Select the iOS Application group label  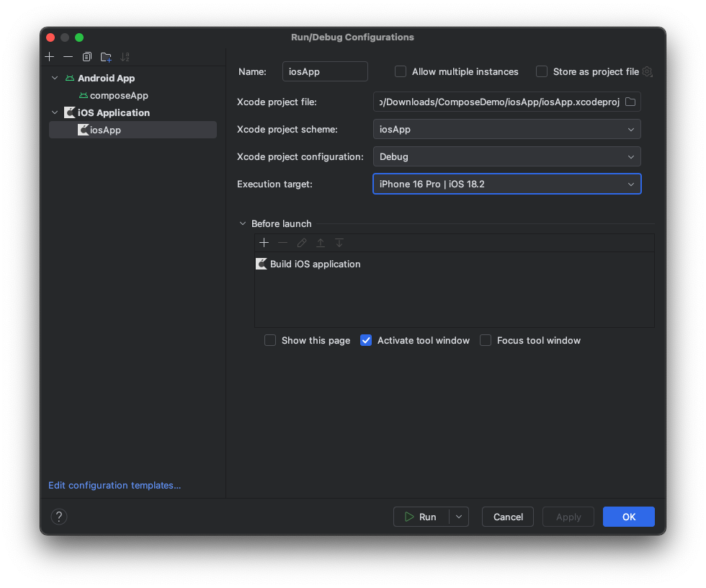coord(114,113)
